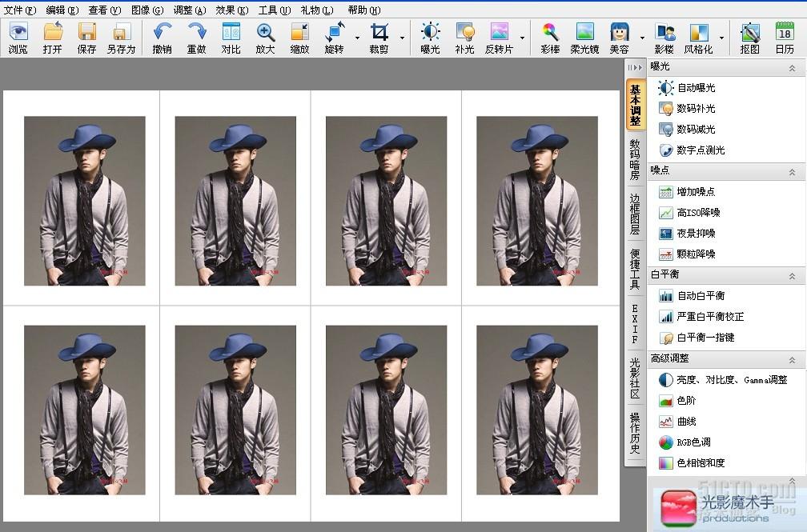Click the 缩放 resize icon
This screenshot has width=807, height=532.
(x=300, y=38)
